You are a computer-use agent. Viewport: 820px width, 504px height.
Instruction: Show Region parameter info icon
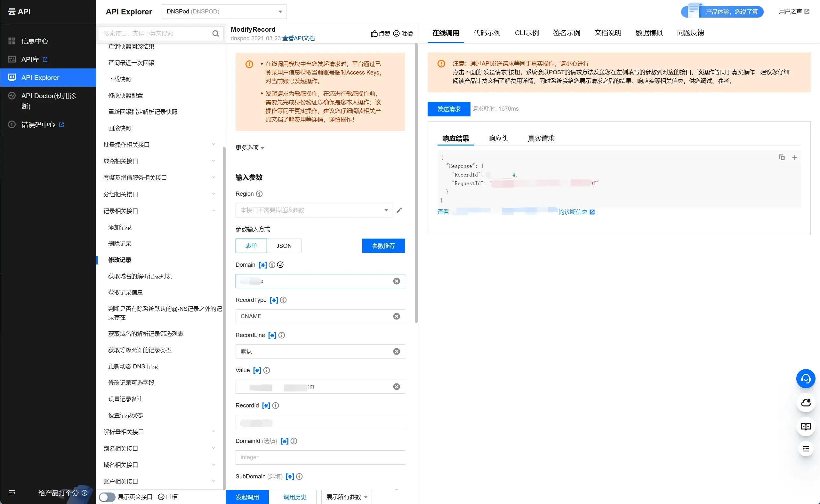259,194
